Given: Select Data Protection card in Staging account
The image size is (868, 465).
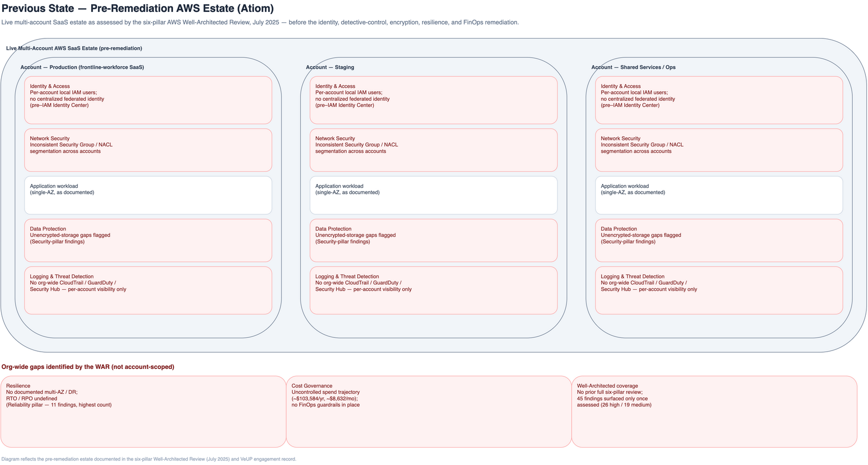Looking at the screenshot, I should point(433,240).
